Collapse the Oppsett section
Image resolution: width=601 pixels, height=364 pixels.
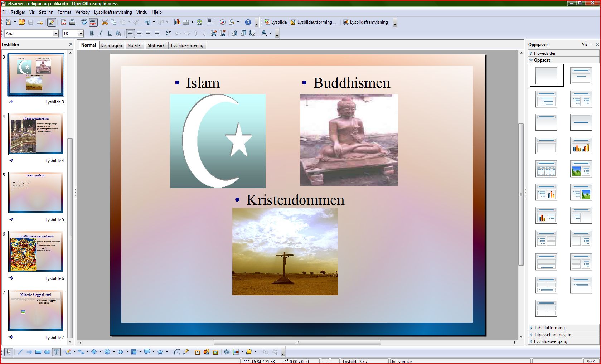click(563, 60)
